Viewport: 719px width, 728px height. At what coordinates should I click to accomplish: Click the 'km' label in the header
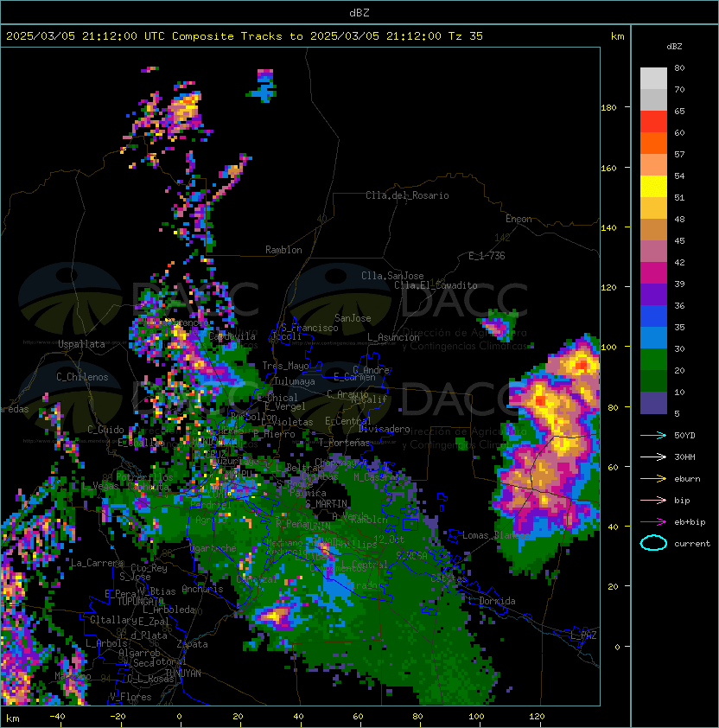pyautogui.click(x=617, y=36)
